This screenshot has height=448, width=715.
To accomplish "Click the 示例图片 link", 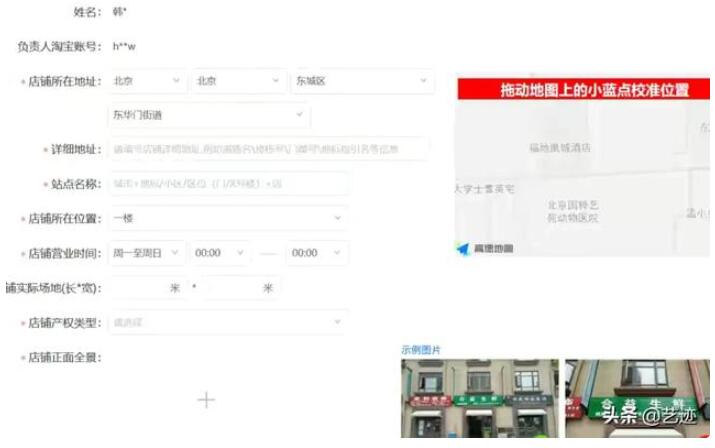I will tap(420, 350).
